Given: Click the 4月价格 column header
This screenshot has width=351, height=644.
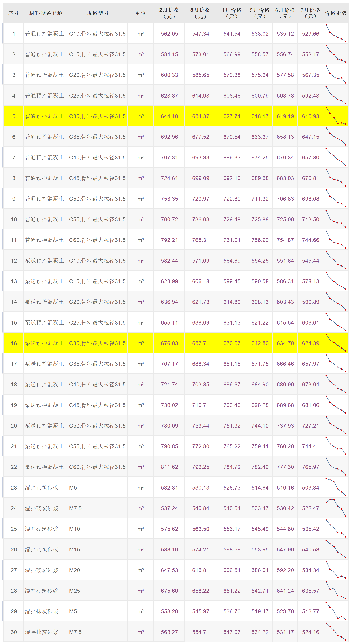Looking at the screenshot, I should pyautogui.click(x=232, y=13).
